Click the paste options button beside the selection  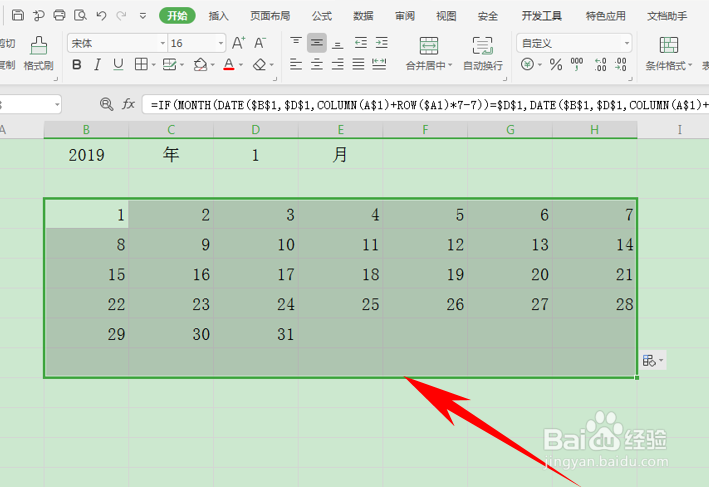pyautogui.click(x=652, y=360)
